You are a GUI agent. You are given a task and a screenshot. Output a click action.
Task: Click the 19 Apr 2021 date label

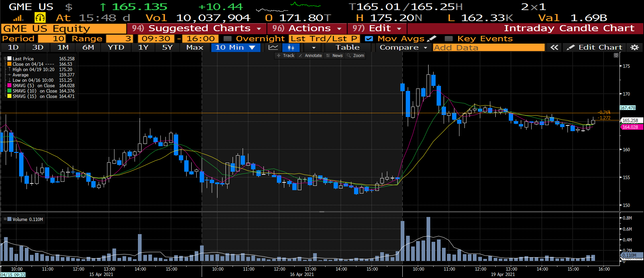tap(503, 274)
